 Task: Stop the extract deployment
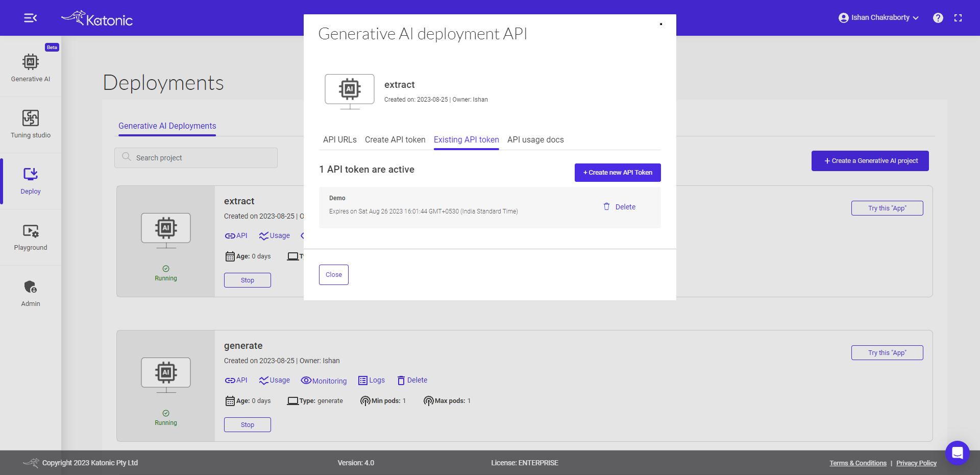pos(248,280)
